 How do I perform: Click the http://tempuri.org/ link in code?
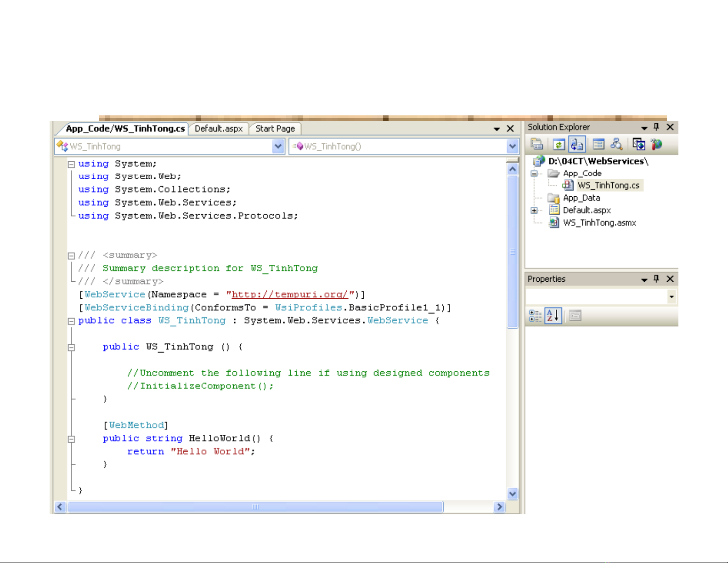289,295
